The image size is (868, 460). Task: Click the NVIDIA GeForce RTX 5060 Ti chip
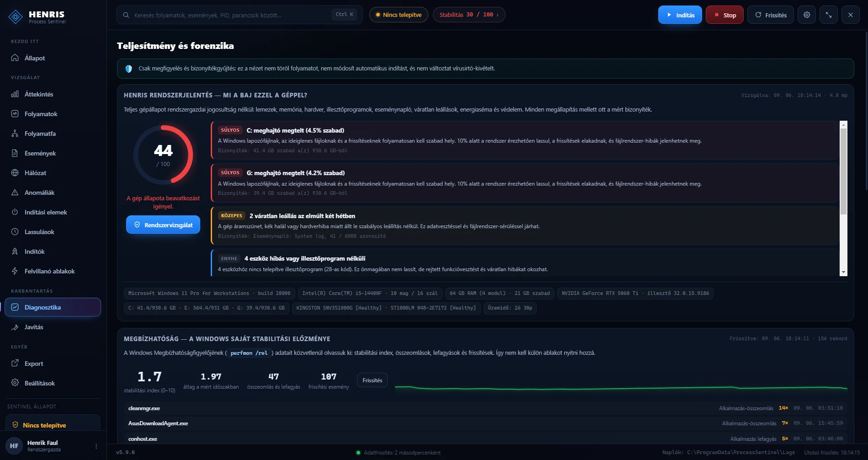635,293
